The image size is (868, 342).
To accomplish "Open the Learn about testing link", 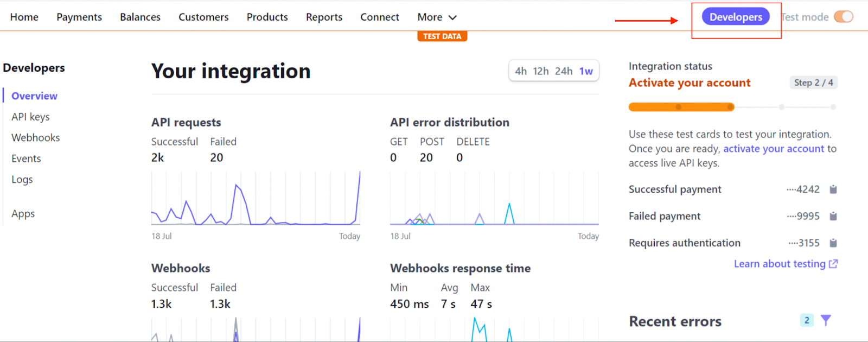I will (780, 264).
